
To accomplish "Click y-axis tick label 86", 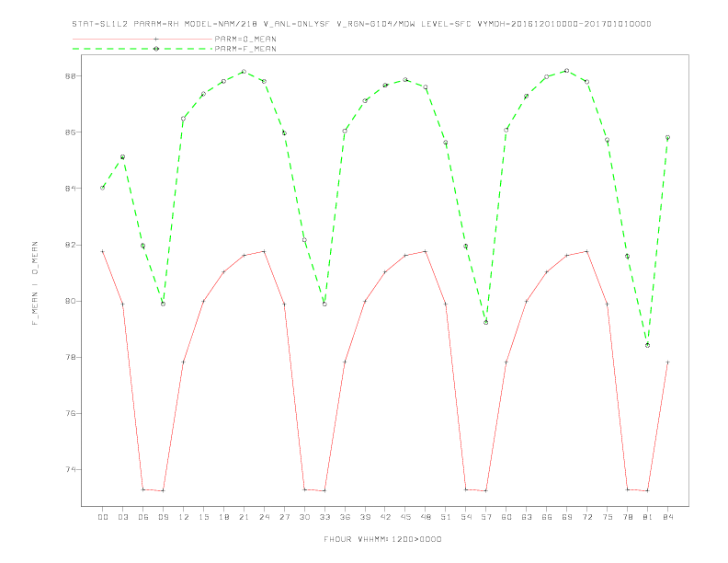I will (70, 132).
